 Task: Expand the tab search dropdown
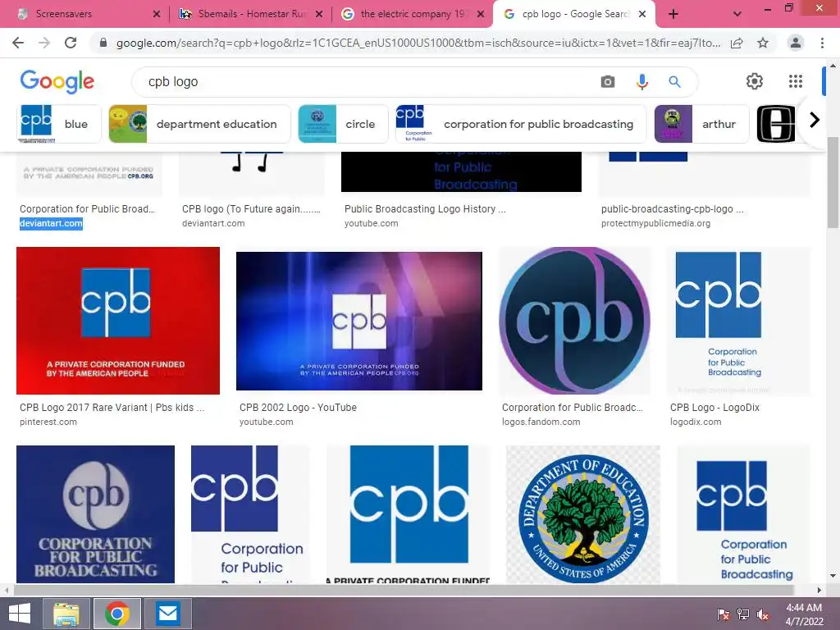pyautogui.click(x=737, y=14)
